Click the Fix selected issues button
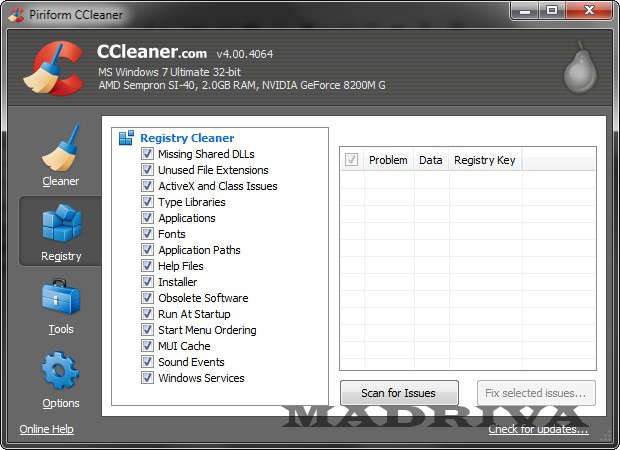 click(x=536, y=393)
